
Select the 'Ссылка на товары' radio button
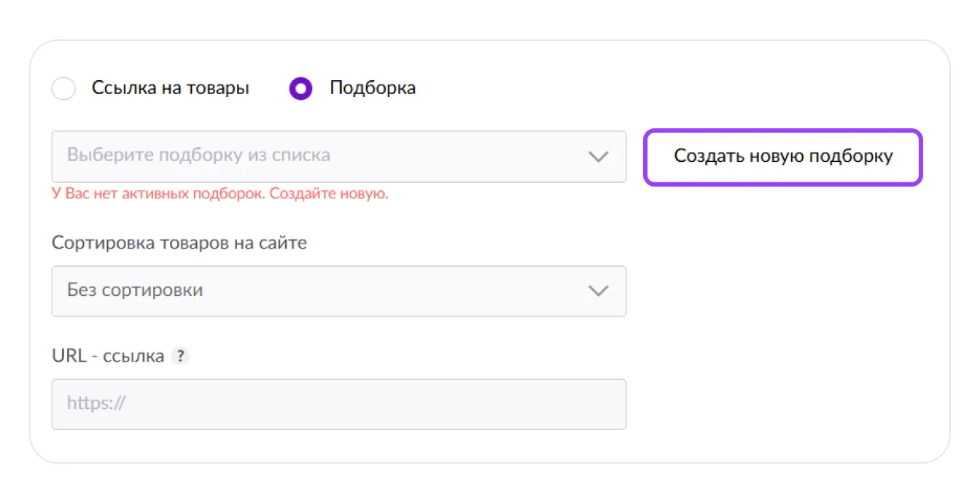[x=64, y=89]
